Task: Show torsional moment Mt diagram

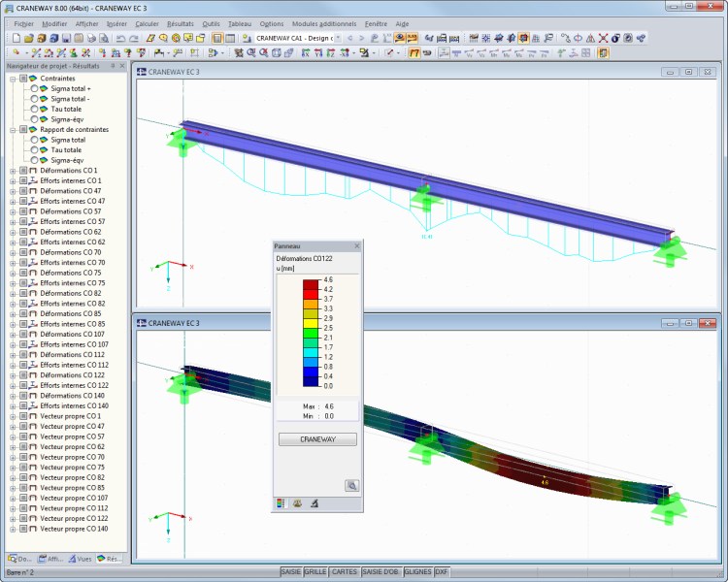Action: pos(494,53)
